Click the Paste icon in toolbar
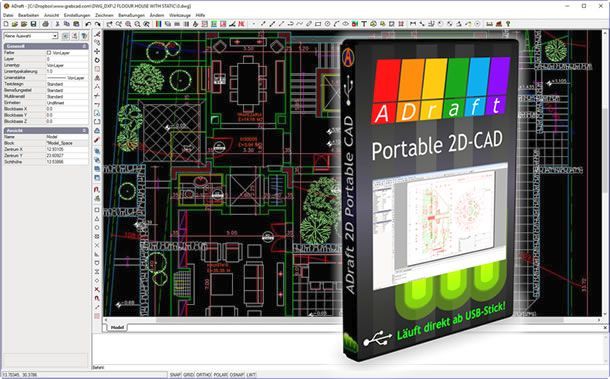Screen dimensions: 610x379 point(76,24)
